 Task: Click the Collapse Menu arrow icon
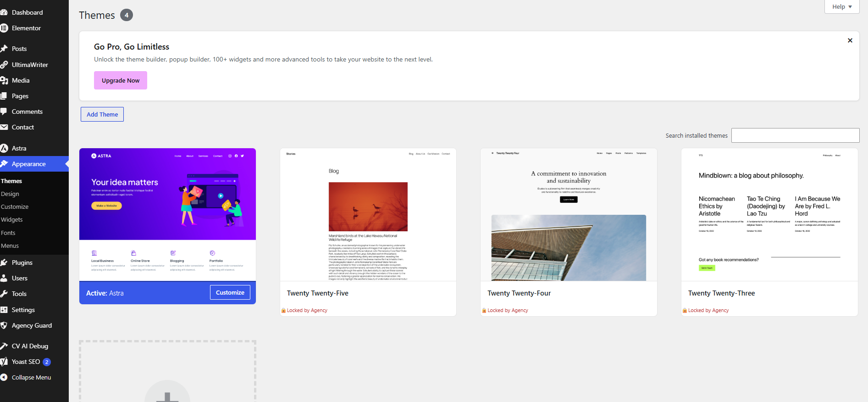(4, 377)
